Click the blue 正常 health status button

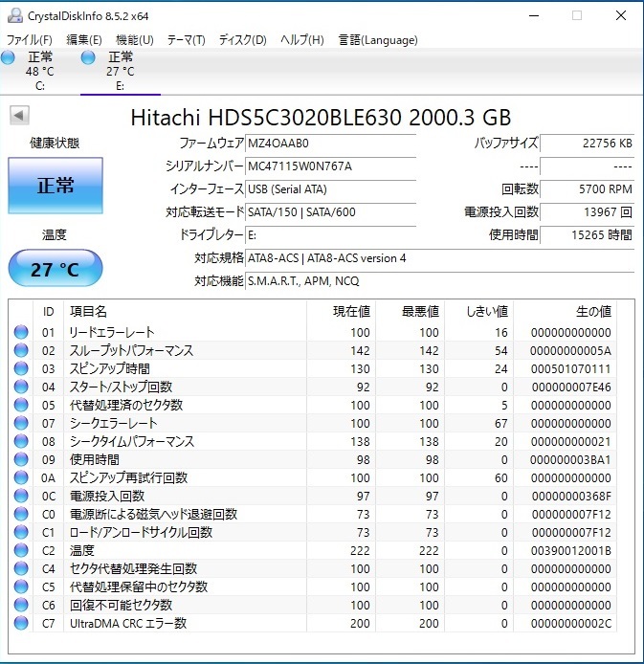[x=56, y=186]
